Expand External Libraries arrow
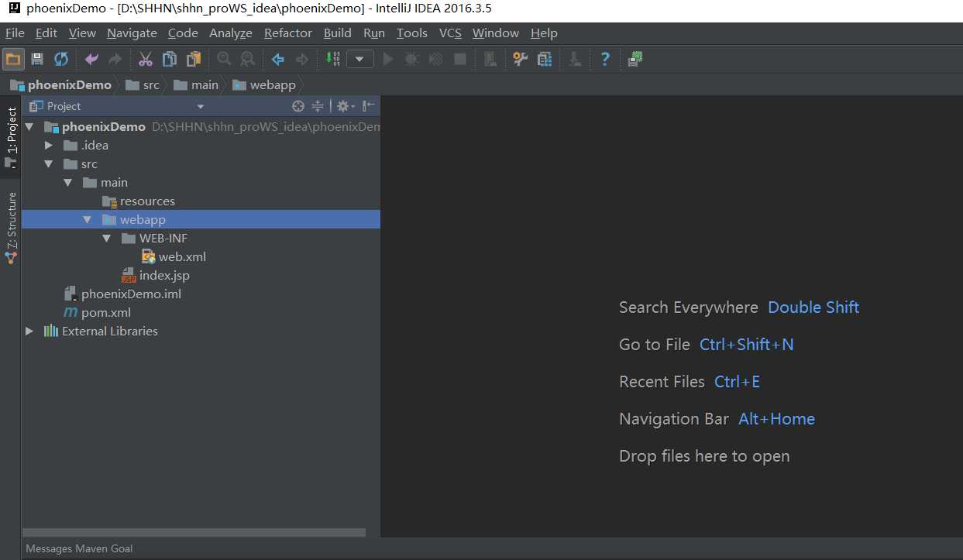The image size is (963, 560). [x=29, y=331]
